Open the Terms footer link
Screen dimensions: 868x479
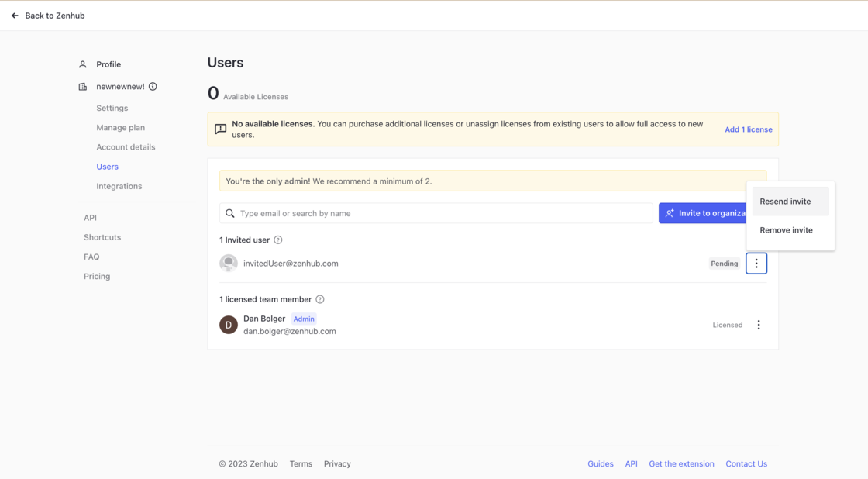(301, 464)
